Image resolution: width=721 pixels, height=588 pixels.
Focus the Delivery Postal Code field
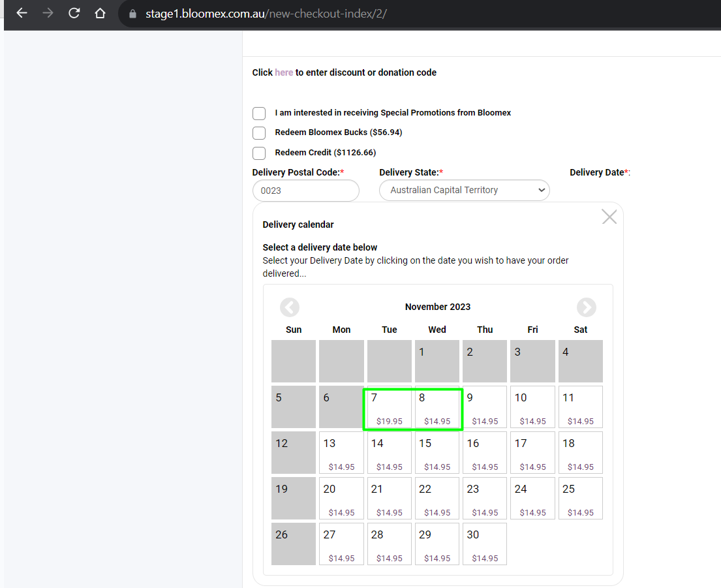point(306,191)
